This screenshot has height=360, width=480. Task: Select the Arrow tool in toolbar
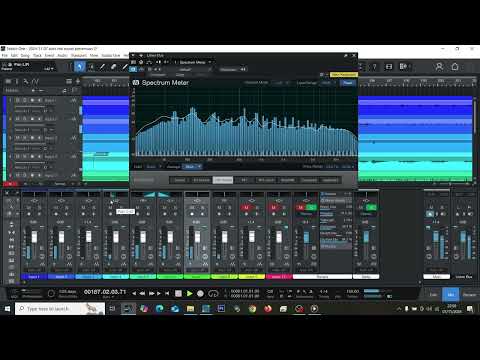point(79,67)
